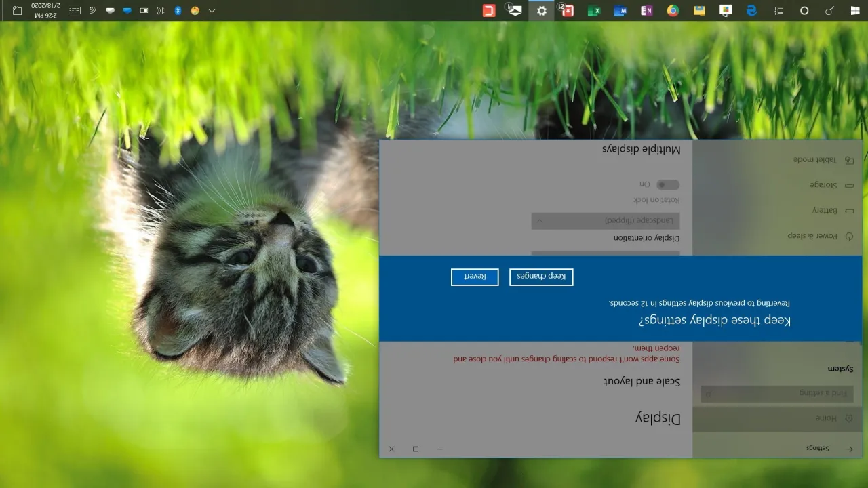Open Excel from the taskbar
Image resolution: width=868 pixels, height=488 pixels.
click(x=594, y=11)
